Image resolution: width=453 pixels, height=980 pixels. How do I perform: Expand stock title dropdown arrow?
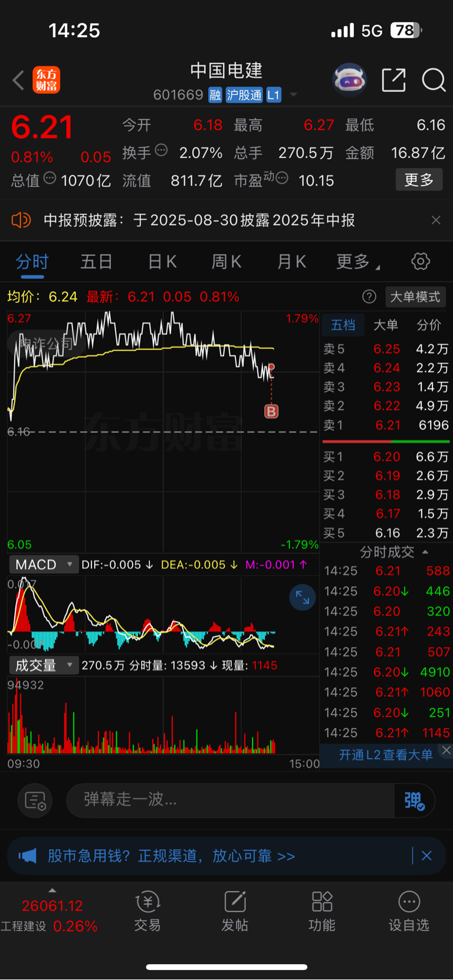(x=293, y=95)
